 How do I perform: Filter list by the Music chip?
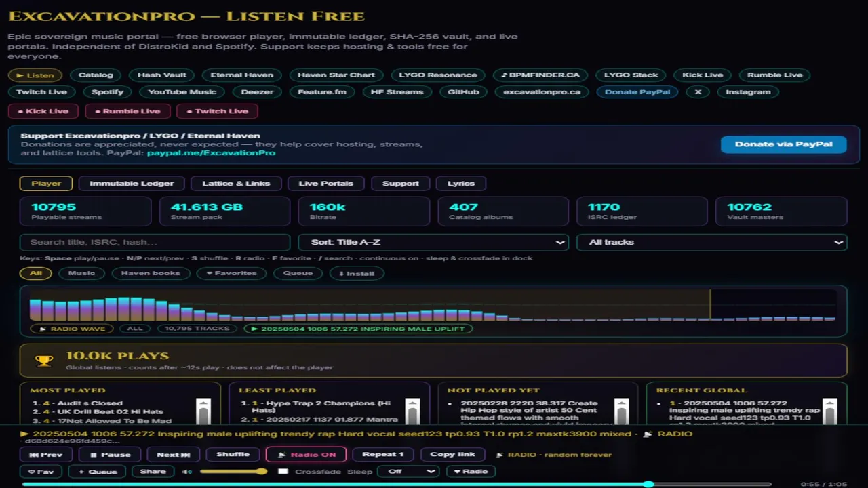[81, 273]
